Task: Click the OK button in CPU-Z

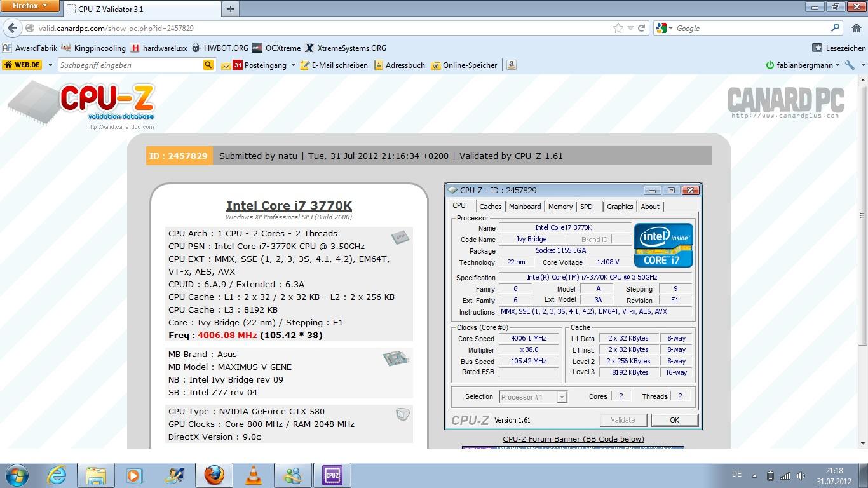Action: click(x=674, y=420)
